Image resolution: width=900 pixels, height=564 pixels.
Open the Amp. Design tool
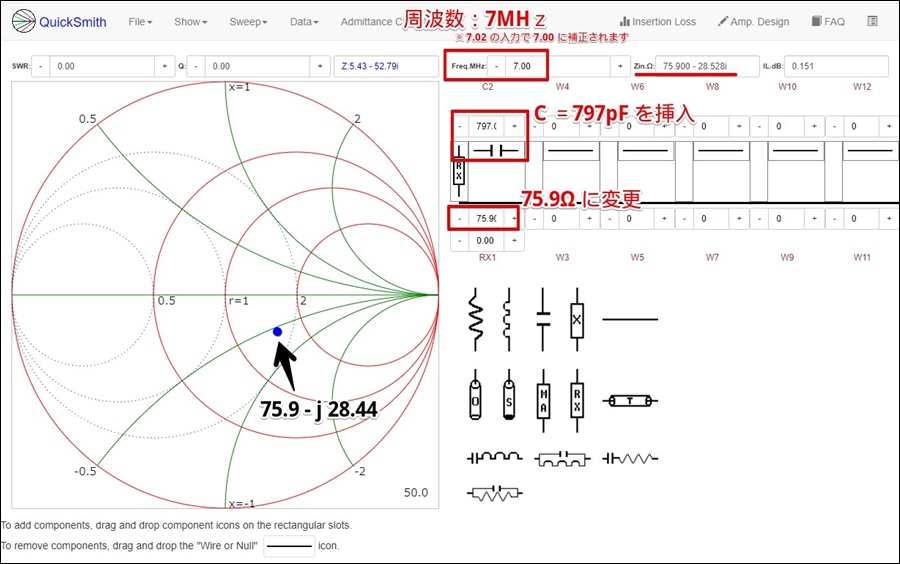pos(753,22)
